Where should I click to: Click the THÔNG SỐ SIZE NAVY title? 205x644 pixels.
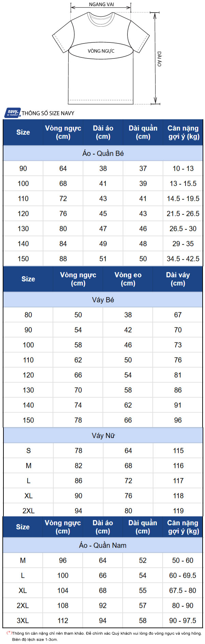(x=48, y=113)
